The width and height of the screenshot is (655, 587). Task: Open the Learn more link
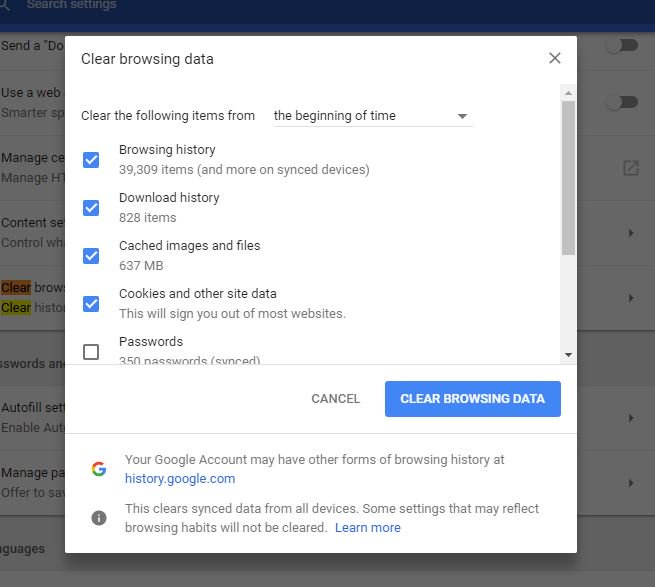(368, 527)
